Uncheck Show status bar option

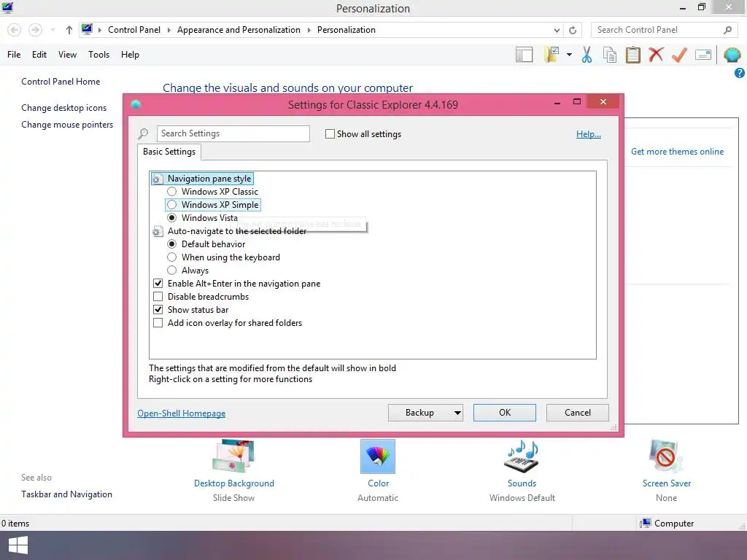click(158, 309)
